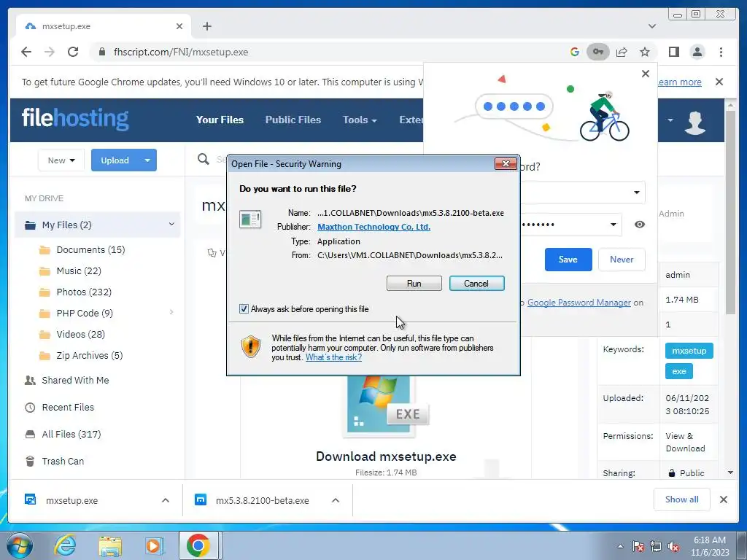The width and height of the screenshot is (747, 560).
Task: Click the Recent Files clock icon
Action: pos(30,407)
